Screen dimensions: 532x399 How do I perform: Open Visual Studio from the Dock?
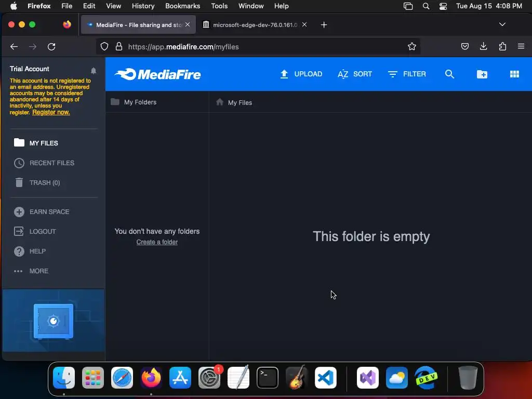(x=368, y=378)
